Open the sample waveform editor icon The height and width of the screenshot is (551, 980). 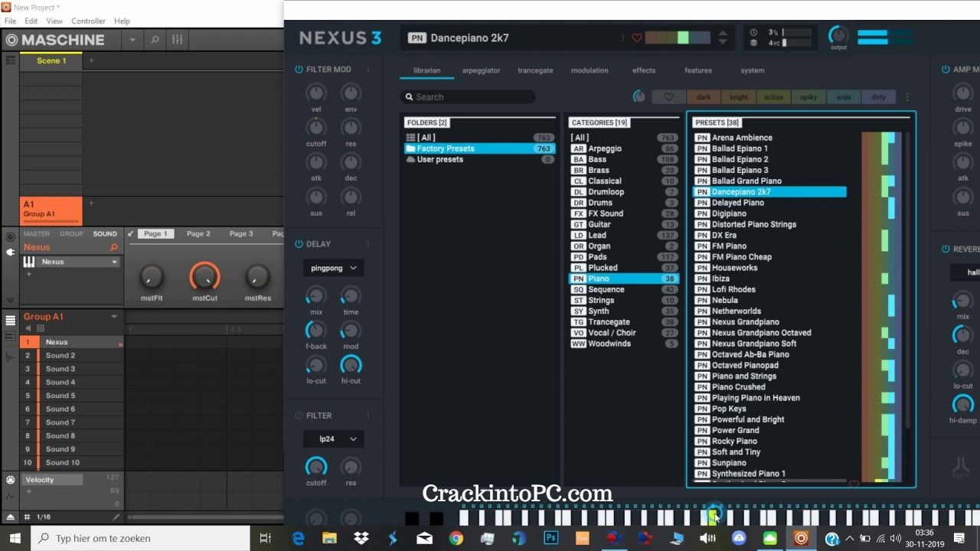10,357
